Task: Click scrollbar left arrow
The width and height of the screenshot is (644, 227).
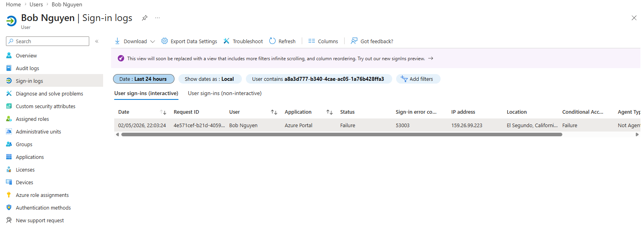Action: click(x=117, y=135)
